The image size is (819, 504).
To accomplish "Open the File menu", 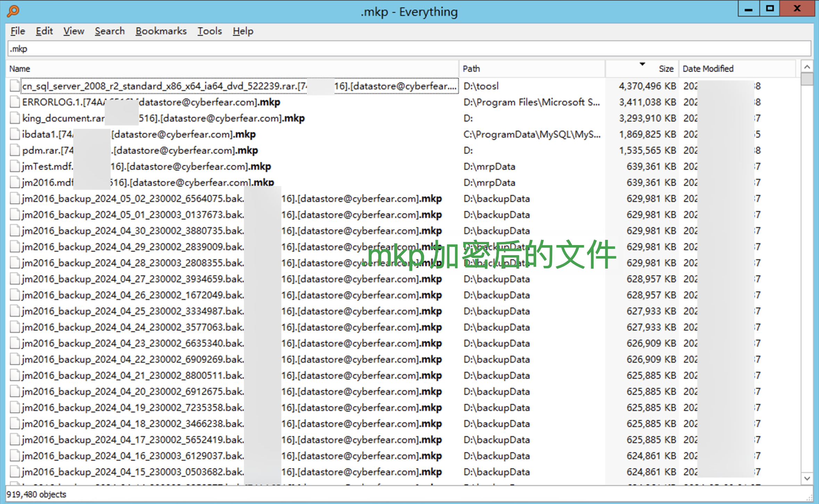I will (18, 31).
